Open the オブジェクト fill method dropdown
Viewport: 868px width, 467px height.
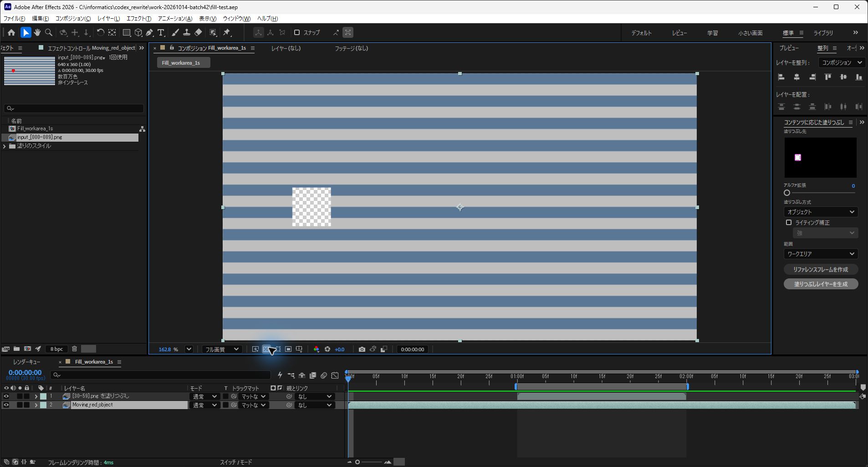click(821, 212)
